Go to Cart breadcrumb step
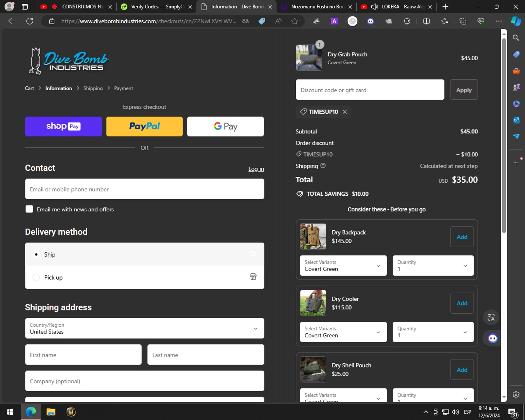 coord(29,88)
